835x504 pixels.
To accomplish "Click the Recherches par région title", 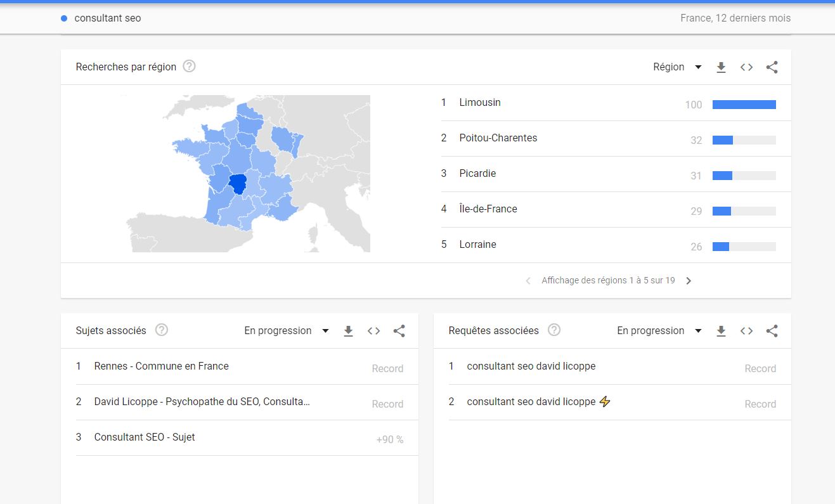I will coord(126,67).
